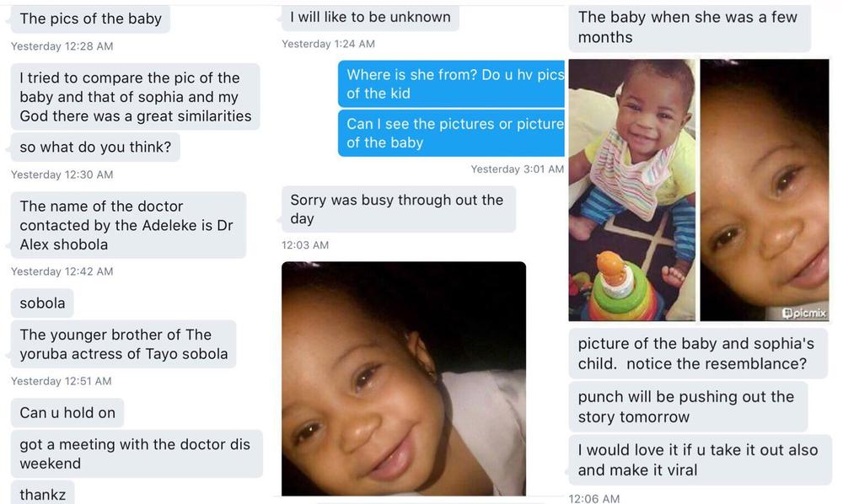Select 'Sorry was busy through out the day'
Viewport: 843px width, 504px height.
399,209
